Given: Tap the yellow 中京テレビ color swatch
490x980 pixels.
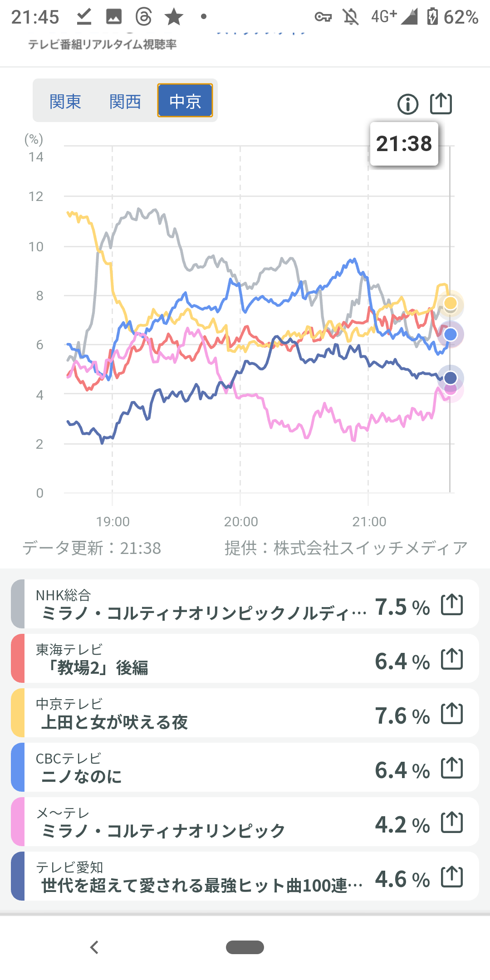Looking at the screenshot, I should pos(18,713).
